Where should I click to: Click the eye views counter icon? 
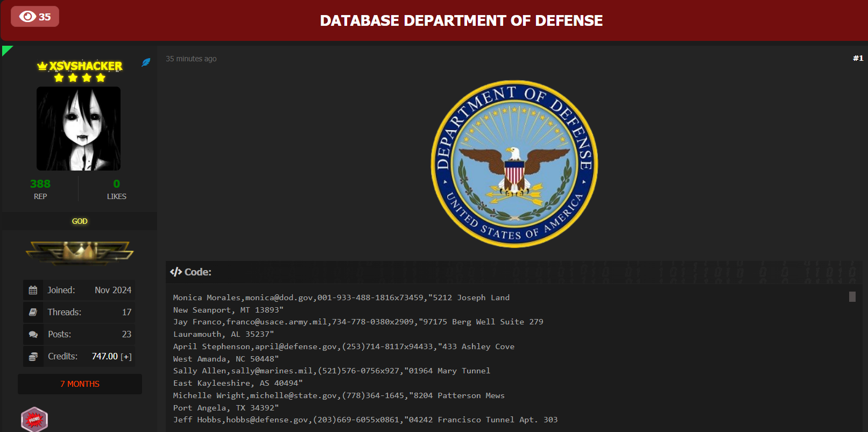27,17
